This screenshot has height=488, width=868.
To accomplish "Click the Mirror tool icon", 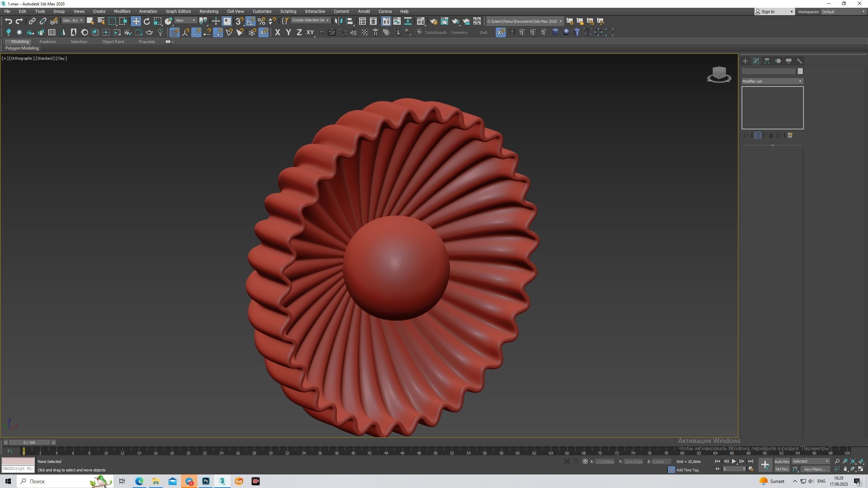I will (x=338, y=21).
